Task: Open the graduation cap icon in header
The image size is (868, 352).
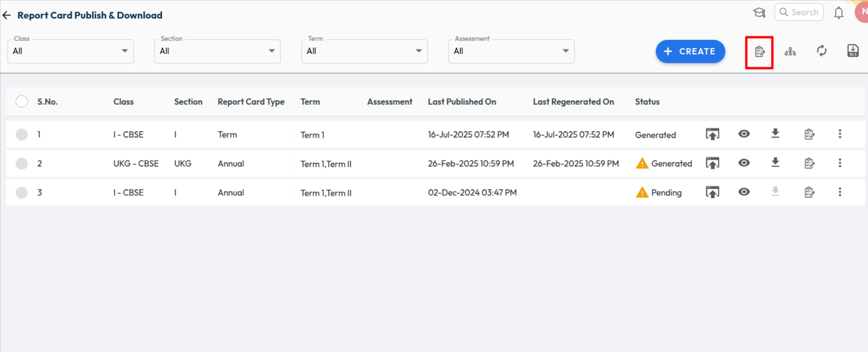Action: 759,12
